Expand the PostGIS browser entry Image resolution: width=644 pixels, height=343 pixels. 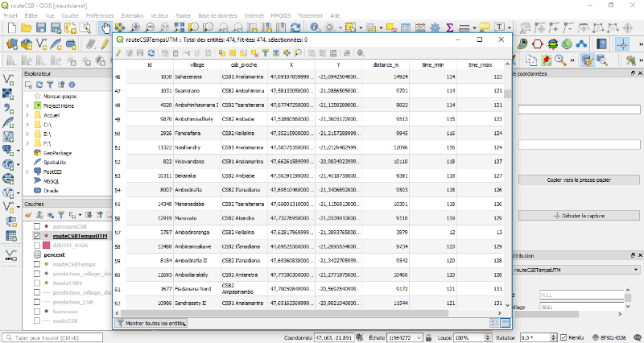(x=27, y=171)
